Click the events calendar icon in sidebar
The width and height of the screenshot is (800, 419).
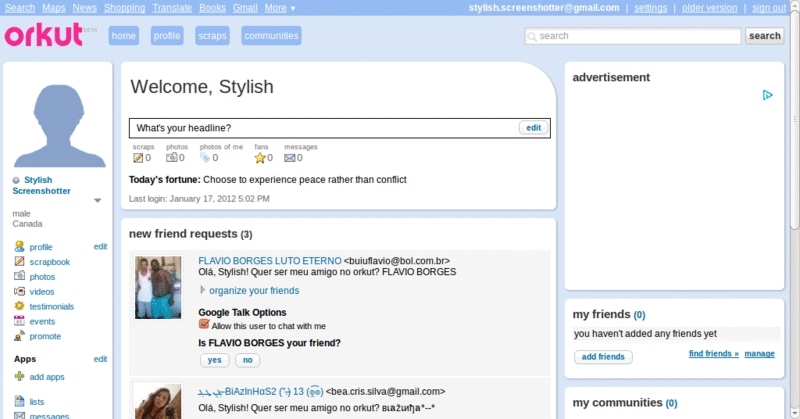(x=19, y=321)
